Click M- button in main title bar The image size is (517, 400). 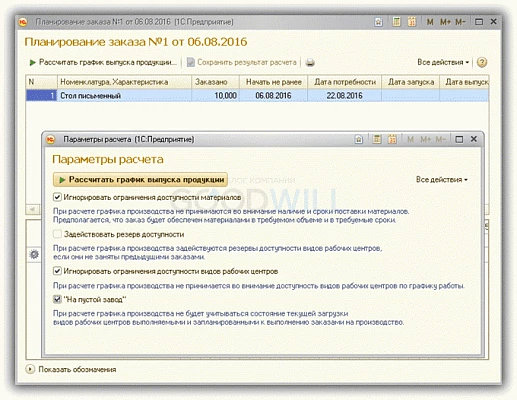[460, 22]
